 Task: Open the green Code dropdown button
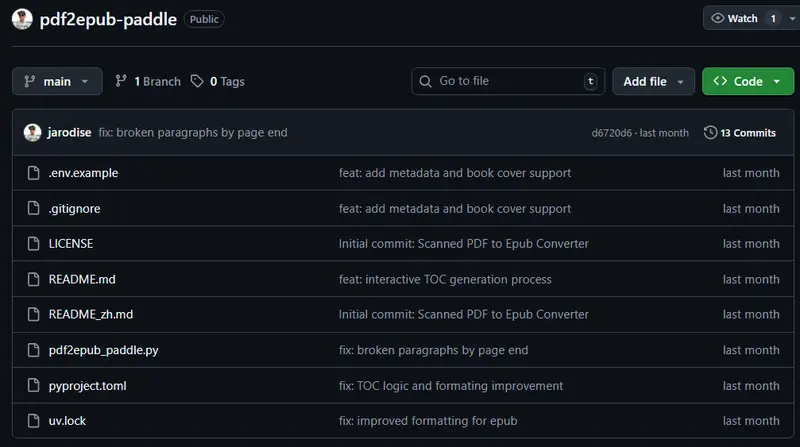748,81
